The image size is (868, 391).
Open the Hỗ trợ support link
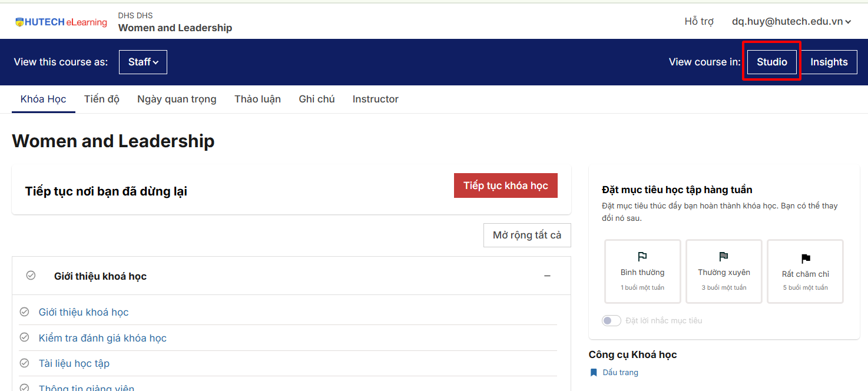point(699,22)
